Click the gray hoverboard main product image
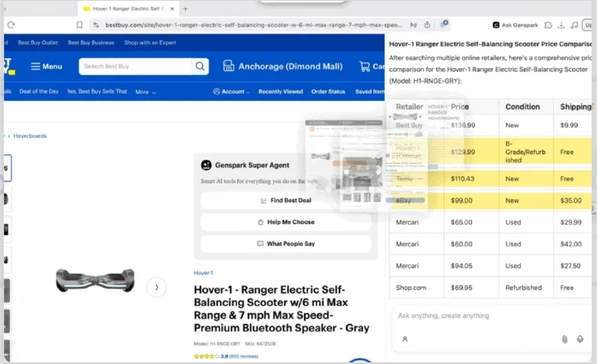The image size is (597, 364). [x=95, y=280]
